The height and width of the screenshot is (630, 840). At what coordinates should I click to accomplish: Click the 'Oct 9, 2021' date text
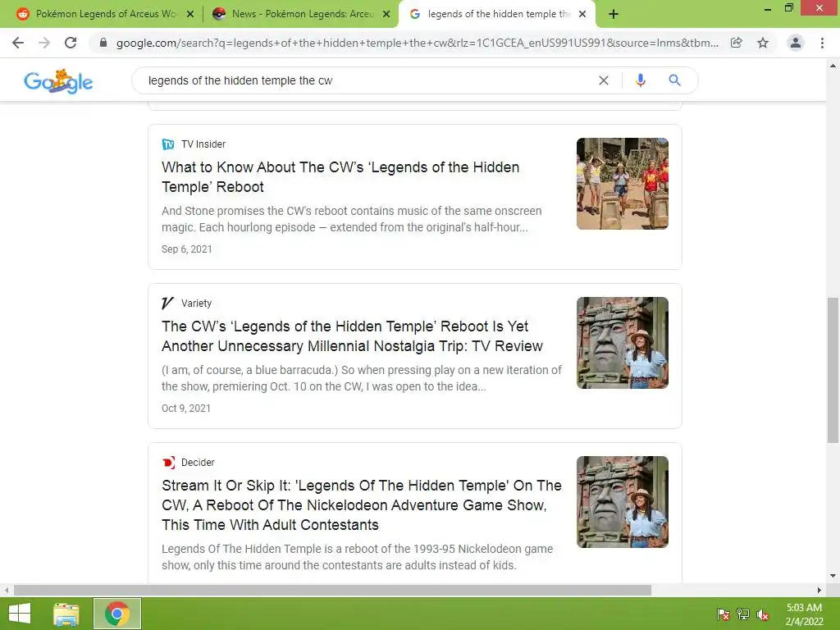click(x=186, y=409)
